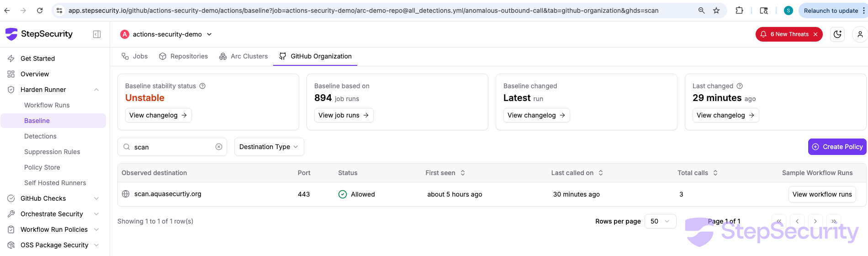Go back with the browser back arrow
868x256 pixels.
pyautogui.click(x=7, y=11)
